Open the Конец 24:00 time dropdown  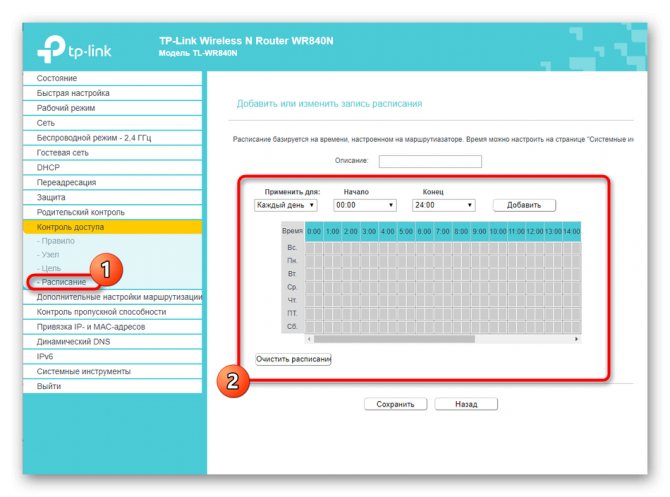(x=444, y=205)
